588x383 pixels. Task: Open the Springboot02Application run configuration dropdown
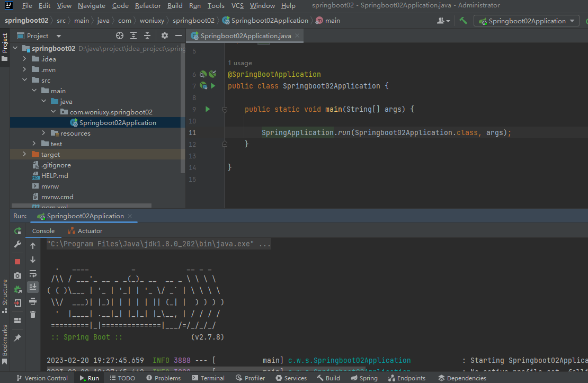coord(527,21)
